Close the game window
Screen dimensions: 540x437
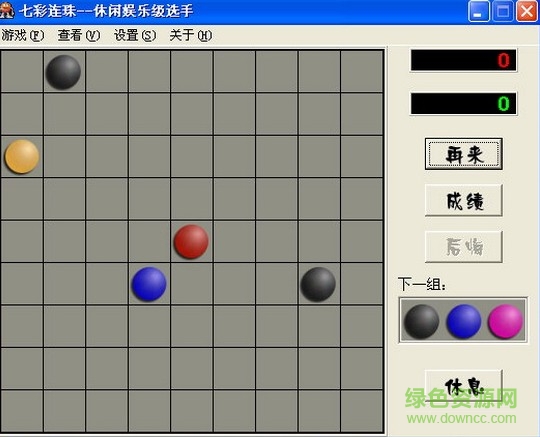pyautogui.click(x=527, y=11)
